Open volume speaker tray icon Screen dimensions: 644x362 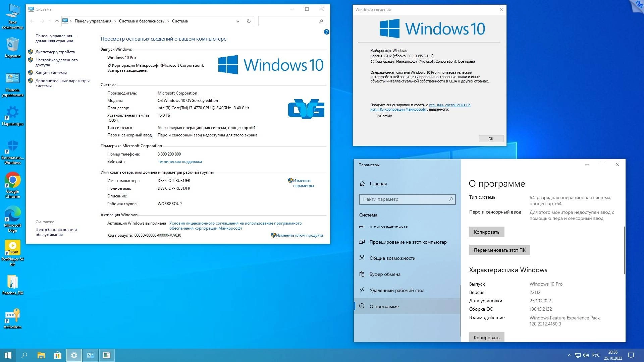[x=586, y=355]
